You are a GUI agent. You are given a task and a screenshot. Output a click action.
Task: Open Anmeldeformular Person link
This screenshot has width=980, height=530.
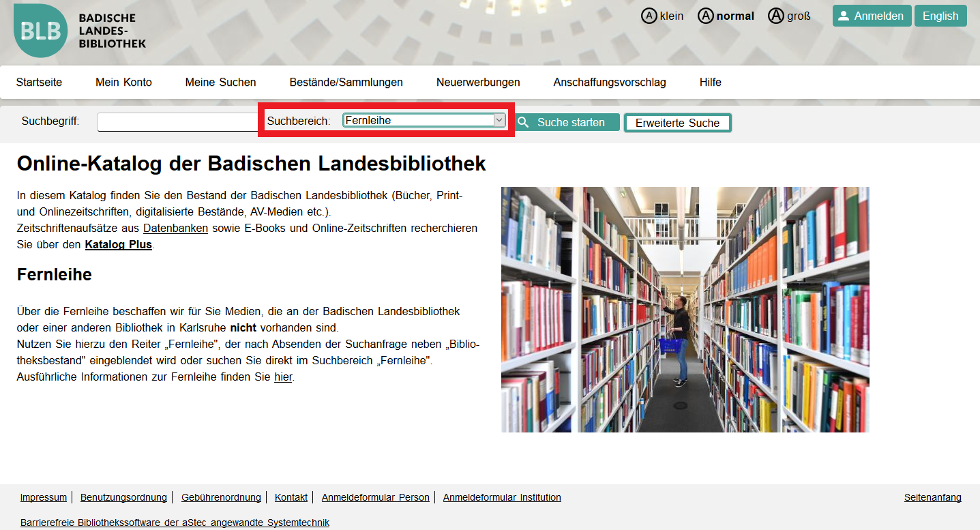coord(376,497)
